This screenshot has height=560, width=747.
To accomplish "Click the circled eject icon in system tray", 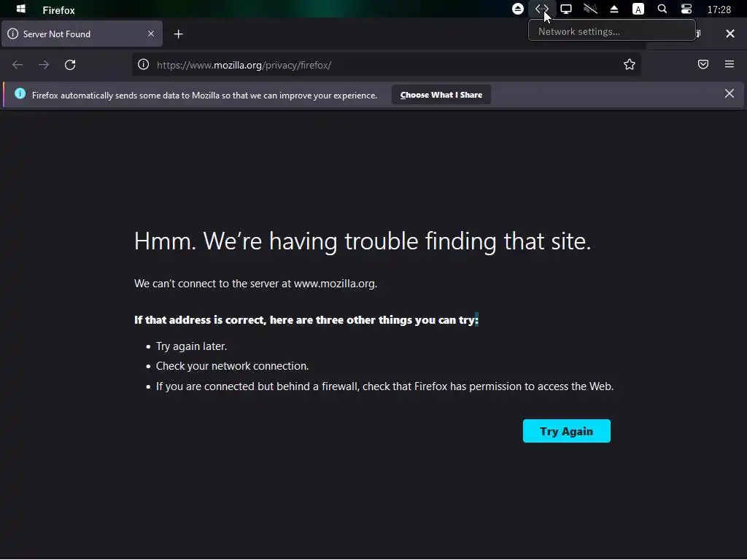I will [518, 9].
